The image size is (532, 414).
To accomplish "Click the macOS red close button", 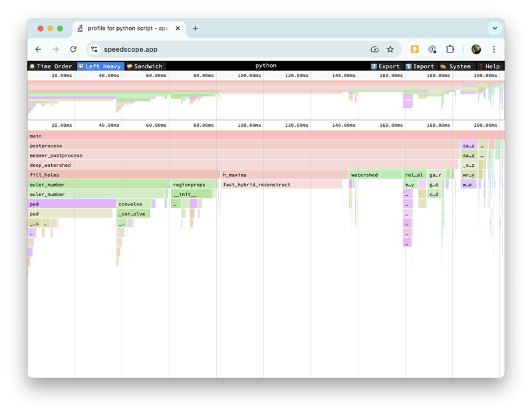I will pos(41,29).
